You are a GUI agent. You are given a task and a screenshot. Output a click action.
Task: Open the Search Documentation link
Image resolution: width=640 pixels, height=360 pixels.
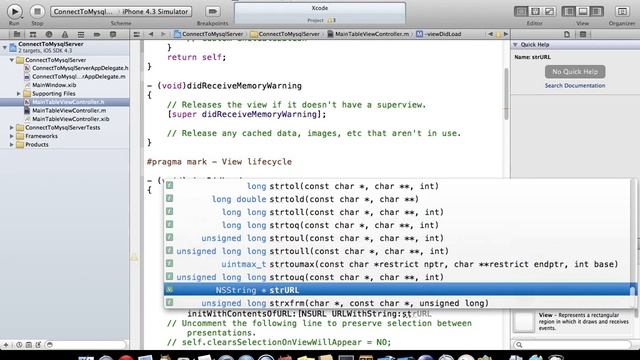click(575, 85)
